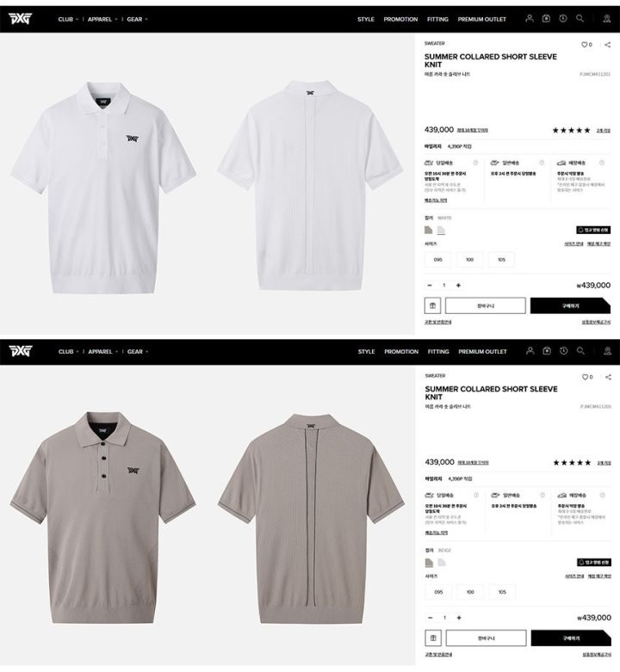The height and width of the screenshot is (672, 620).
Task: Select size 105 for the white knit
Action: click(x=502, y=260)
